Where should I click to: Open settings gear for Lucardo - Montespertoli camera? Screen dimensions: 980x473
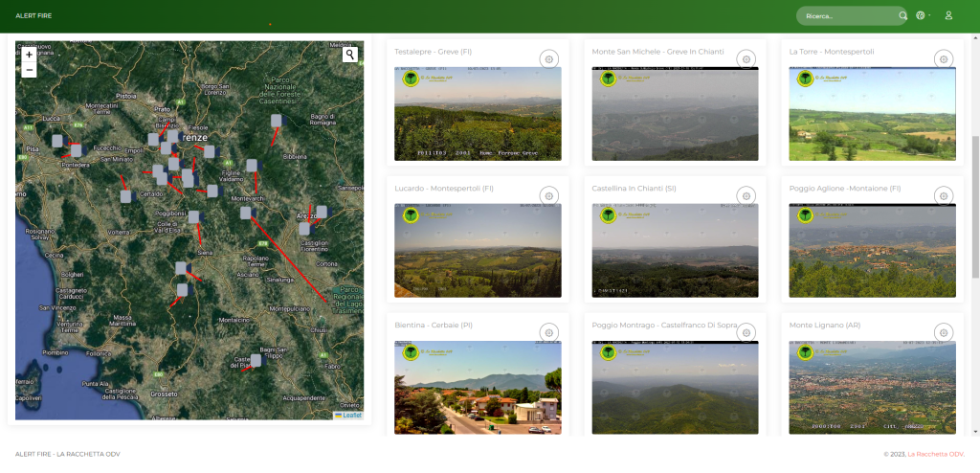tap(548, 196)
